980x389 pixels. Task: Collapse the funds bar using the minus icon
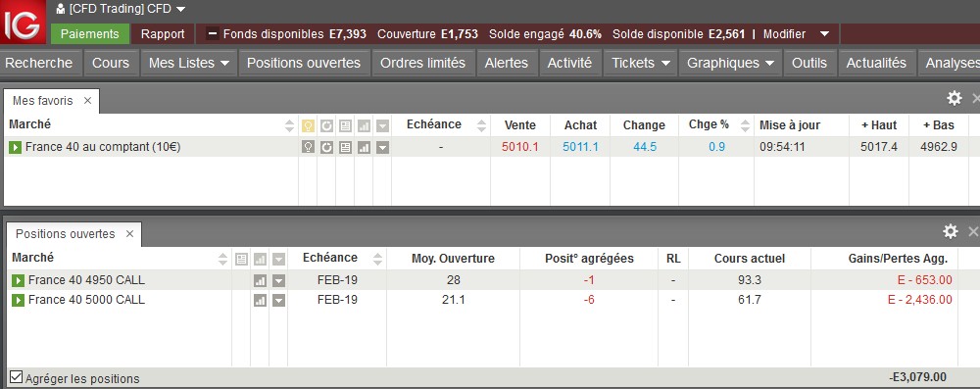tap(213, 33)
